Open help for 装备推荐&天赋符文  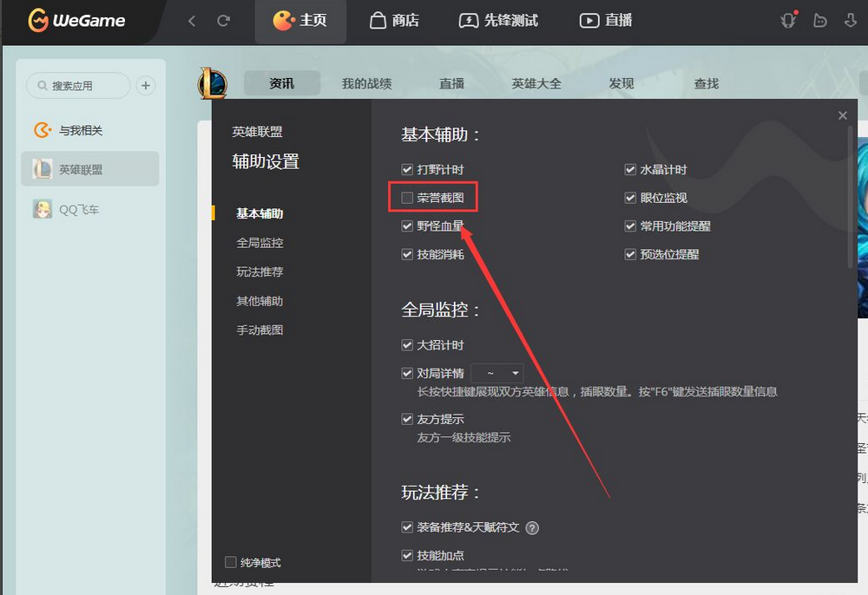(532, 528)
